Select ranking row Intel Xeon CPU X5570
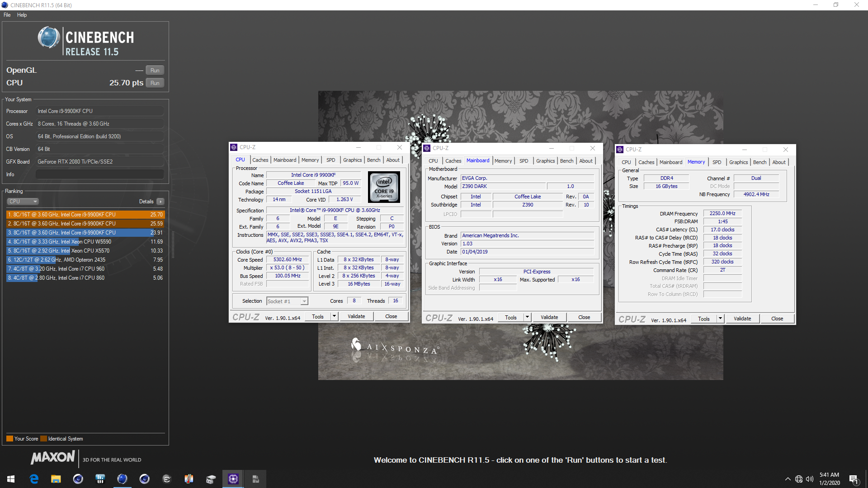868x488 pixels. [85, 251]
